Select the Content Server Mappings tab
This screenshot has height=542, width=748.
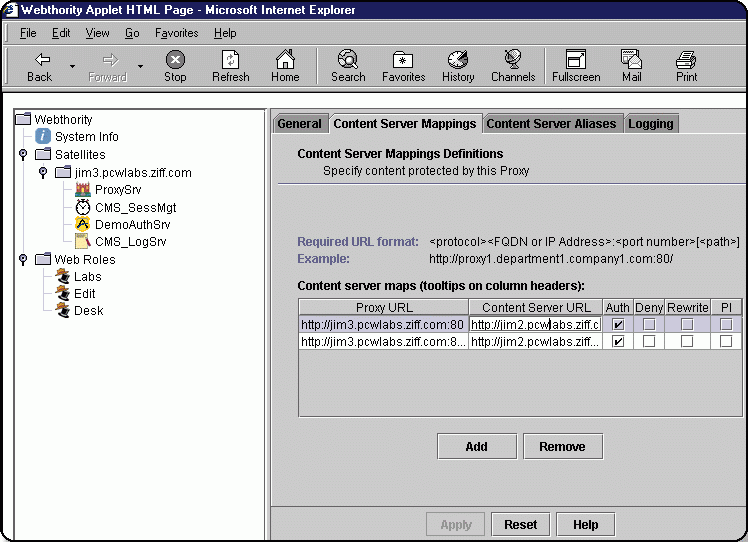tap(405, 124)
